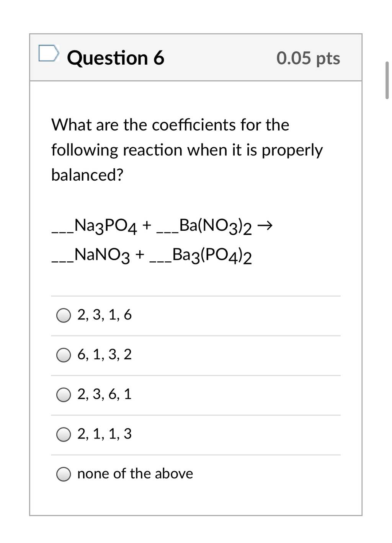The width and height of the screenshot is (392, 543).
Task: Select the 2, 1, 1, 3 option
Action: tap(64, 435)
